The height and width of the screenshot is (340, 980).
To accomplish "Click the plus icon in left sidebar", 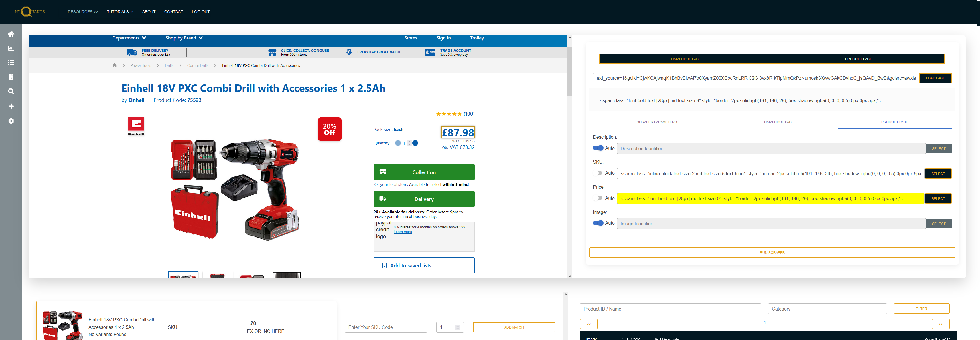I will pos(11,106).
